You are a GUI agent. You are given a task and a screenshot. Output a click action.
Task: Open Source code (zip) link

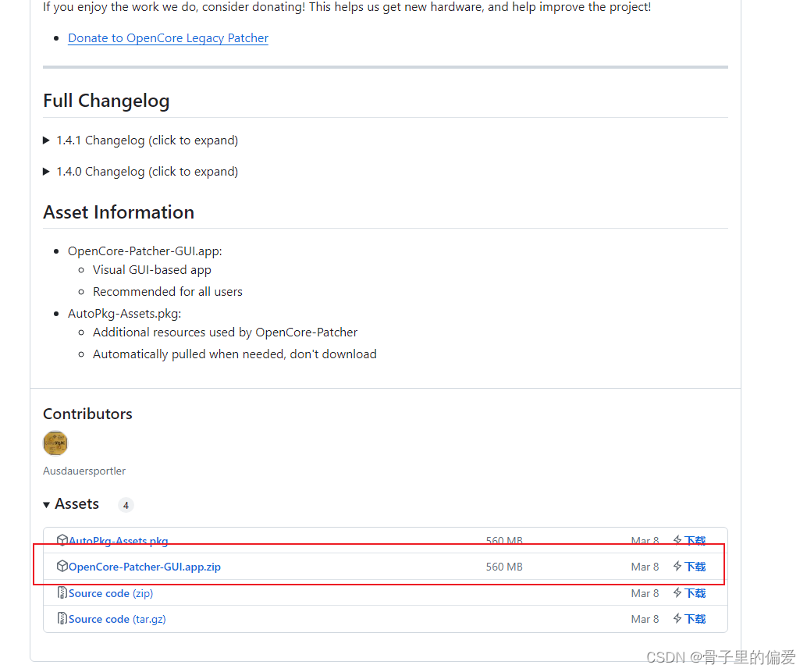(111, 593)
